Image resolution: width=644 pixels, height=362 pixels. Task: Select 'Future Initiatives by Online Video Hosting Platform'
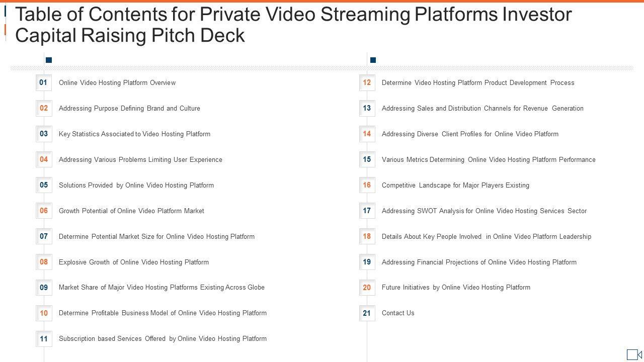coord(456,287)
